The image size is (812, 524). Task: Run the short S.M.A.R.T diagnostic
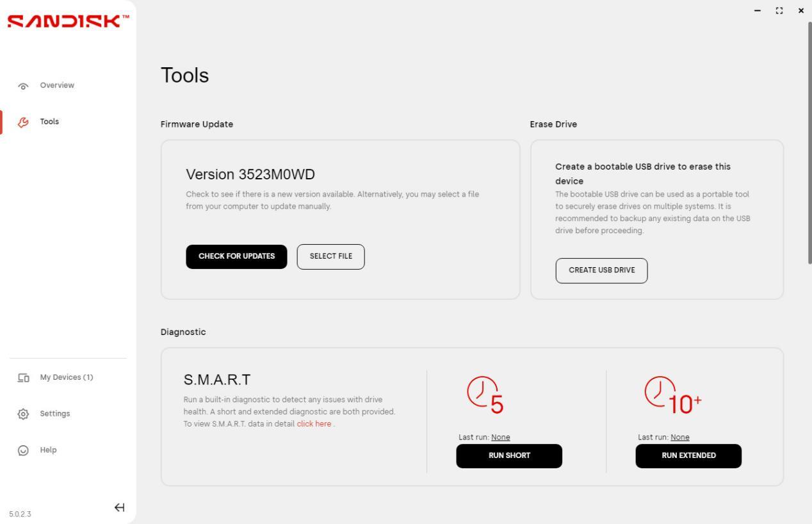(x=509, y=456)
